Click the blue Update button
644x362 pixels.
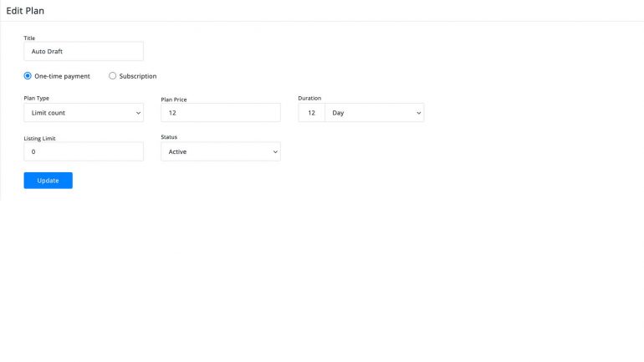(48, 181)
